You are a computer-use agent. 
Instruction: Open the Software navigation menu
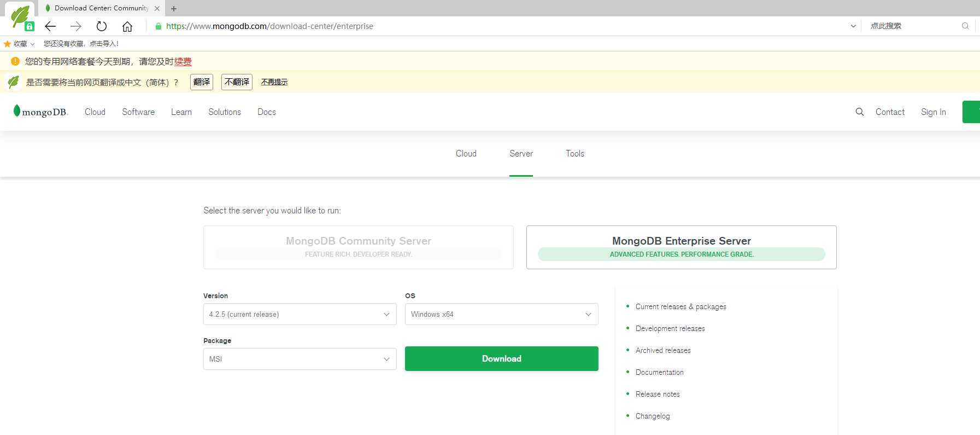point(138,112)
